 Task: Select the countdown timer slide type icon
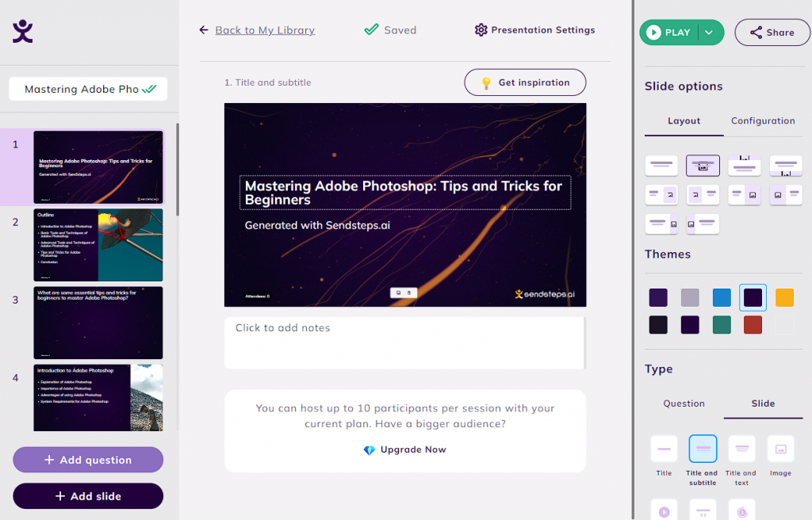741,510
